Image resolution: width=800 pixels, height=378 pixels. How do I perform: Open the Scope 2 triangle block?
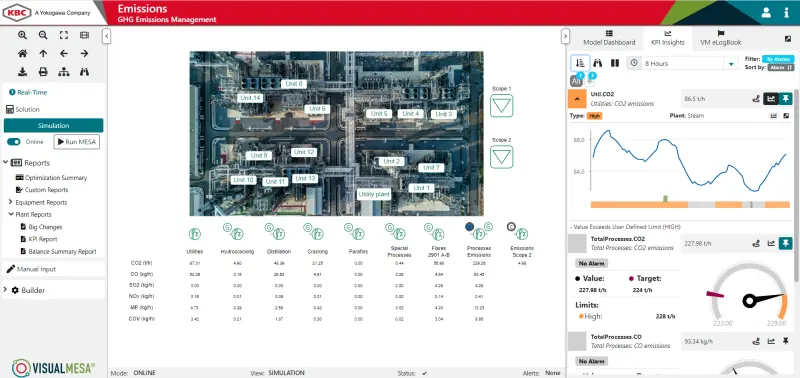tap(502, 157)
